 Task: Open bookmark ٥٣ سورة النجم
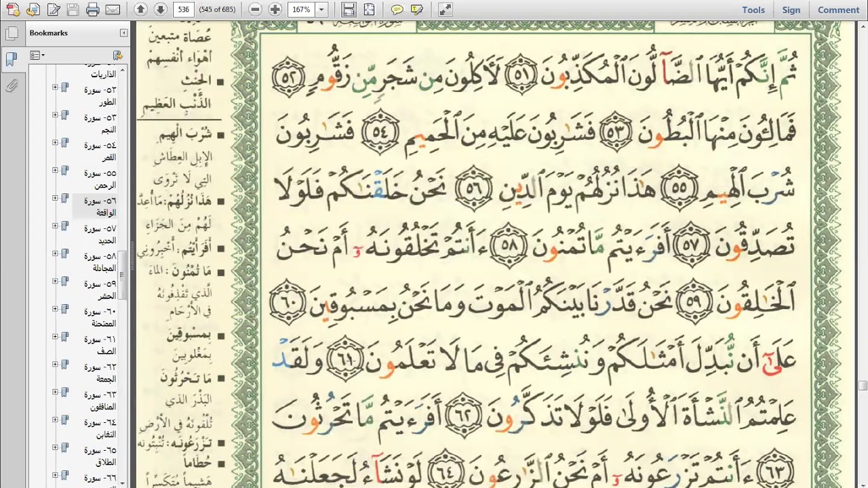click(100, 123)
